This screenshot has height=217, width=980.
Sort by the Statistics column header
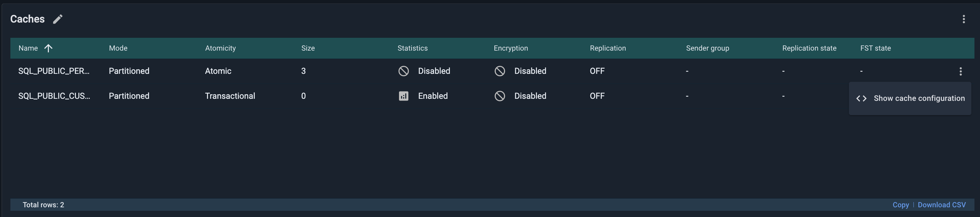(x=413, y=48)
